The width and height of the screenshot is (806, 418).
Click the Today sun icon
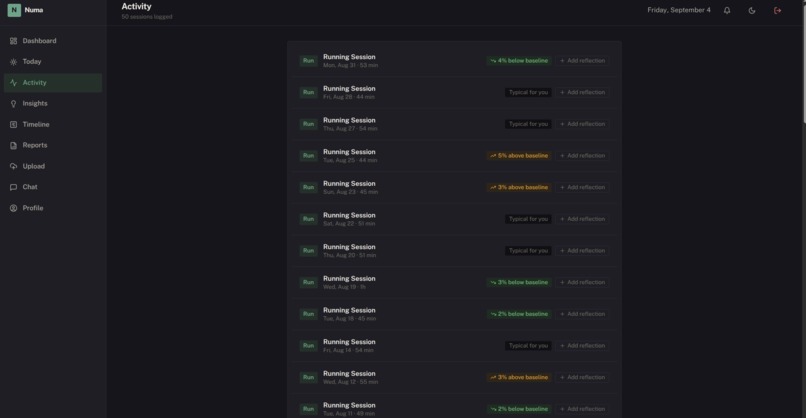click(13, 62)
